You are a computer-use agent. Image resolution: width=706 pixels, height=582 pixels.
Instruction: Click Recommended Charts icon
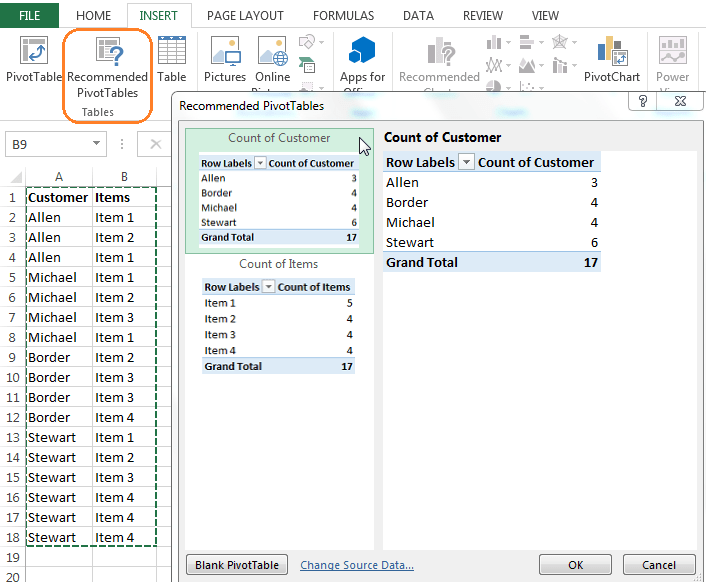(x=441, y=50)
